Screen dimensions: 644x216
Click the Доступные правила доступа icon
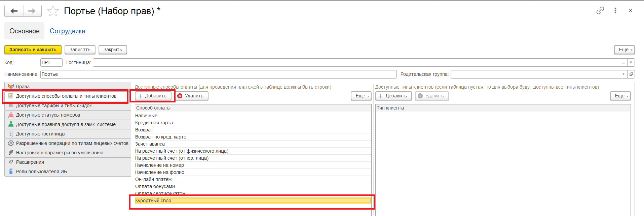click(x=11, y=124)
